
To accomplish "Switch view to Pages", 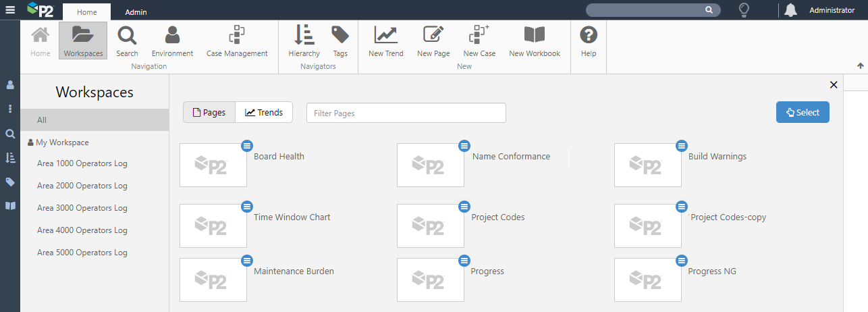I will pos(209,113).
